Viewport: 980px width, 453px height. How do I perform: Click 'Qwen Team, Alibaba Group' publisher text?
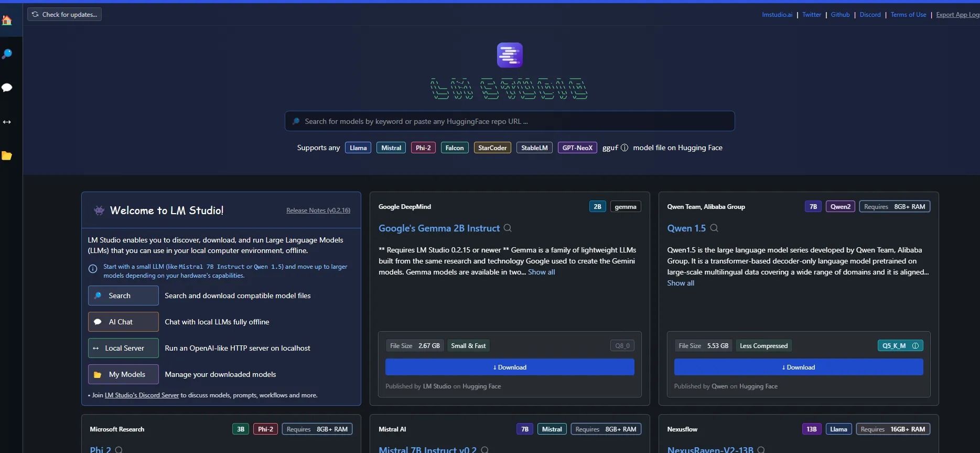[x=706, y=207]
